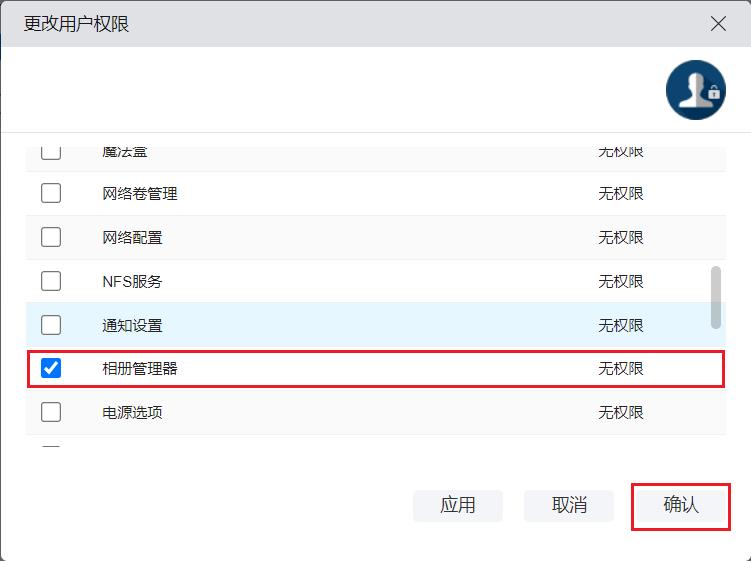Screen dimensions: 751x561
Task: Click the 更改用户权限 dialog title
Action: pos(77,24)
